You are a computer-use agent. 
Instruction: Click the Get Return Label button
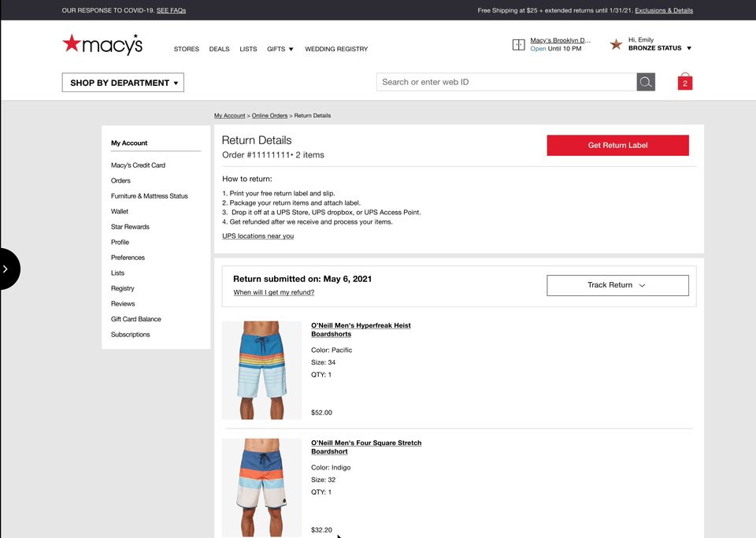[617, 145]
